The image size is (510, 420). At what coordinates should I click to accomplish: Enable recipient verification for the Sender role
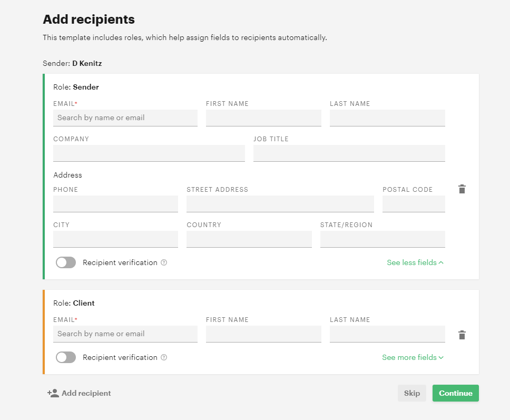pyautogui.click(x=65, y=262)
